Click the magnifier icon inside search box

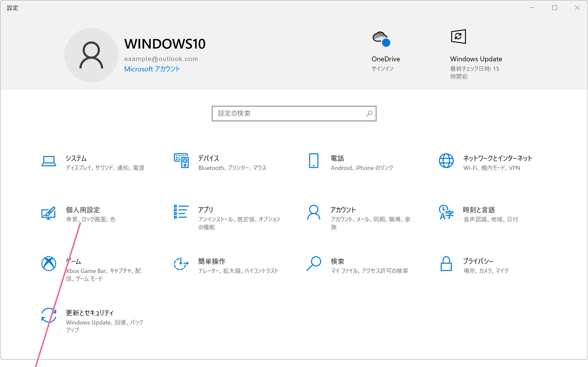coord(369,114)
